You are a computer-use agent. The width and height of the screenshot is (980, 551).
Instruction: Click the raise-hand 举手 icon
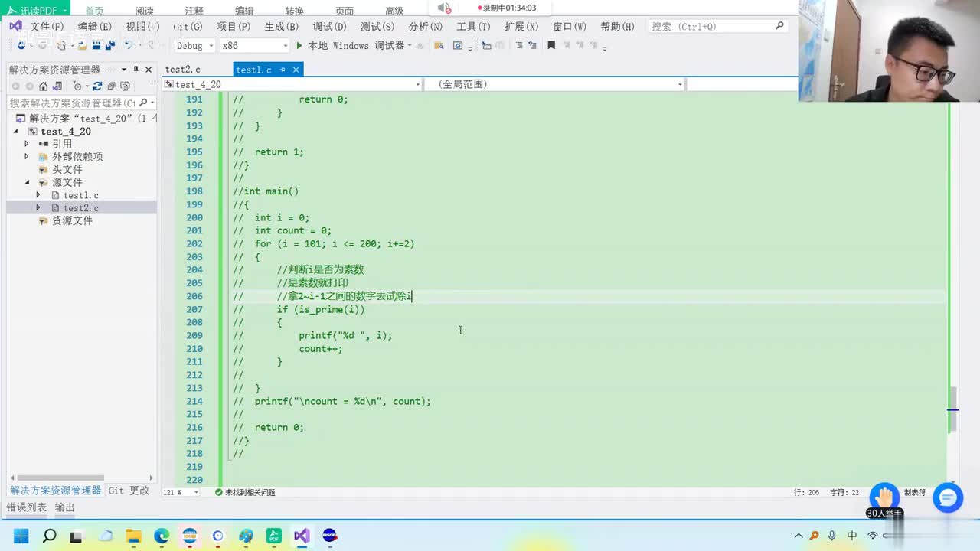tap(884, 497)
